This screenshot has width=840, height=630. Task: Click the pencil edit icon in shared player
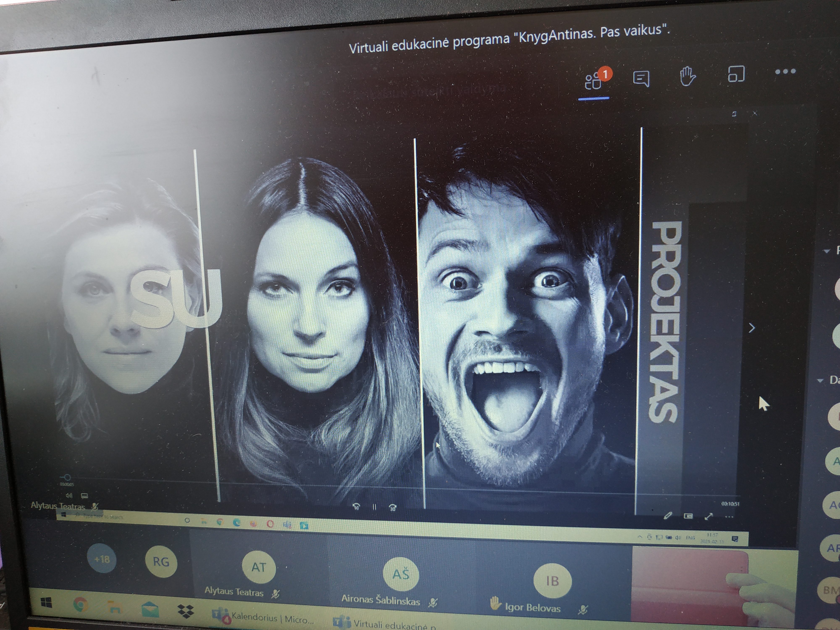(668, 515)
